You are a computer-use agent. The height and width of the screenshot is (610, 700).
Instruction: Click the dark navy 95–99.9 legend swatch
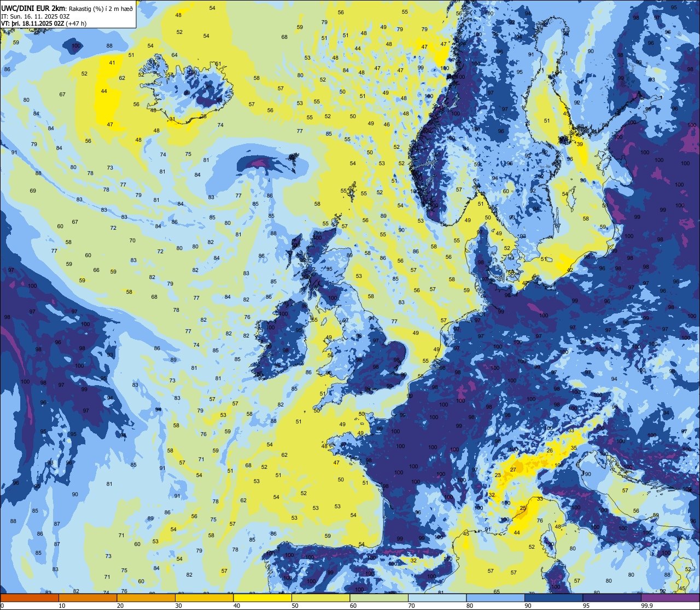coord(612,597)
